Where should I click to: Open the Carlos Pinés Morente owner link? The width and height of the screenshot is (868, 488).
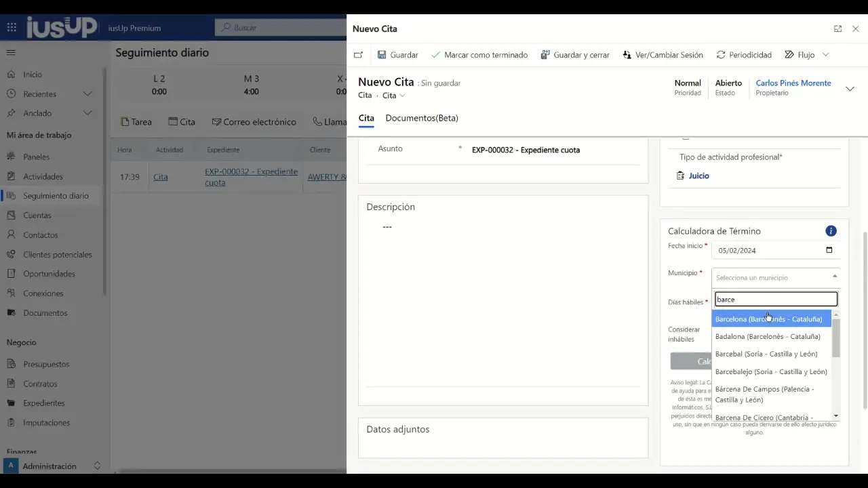coord(793,83)
